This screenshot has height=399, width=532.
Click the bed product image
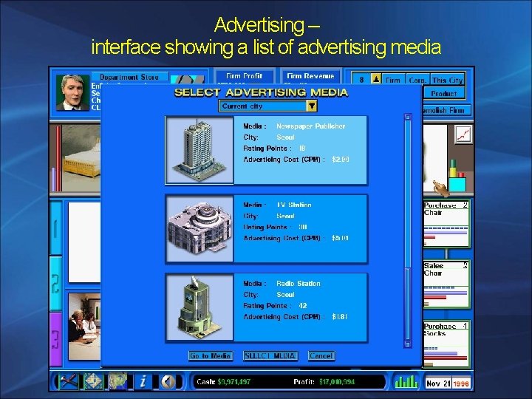(x=81, y=158)
